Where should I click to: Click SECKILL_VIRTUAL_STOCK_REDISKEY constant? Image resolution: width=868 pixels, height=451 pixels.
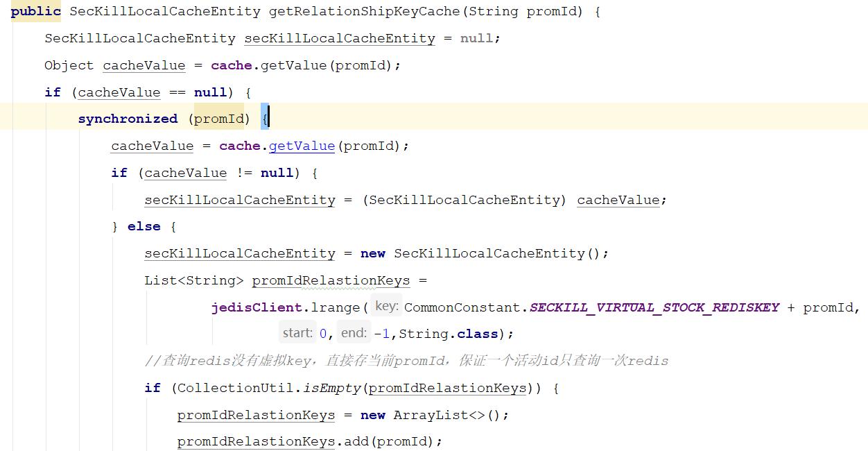pyautogui.click(x=654, y=307)
